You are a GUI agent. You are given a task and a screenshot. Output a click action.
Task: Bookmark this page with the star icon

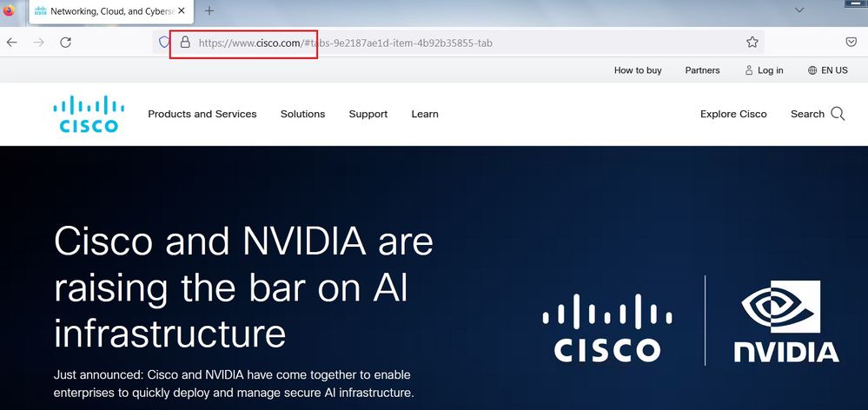[752, 42]
